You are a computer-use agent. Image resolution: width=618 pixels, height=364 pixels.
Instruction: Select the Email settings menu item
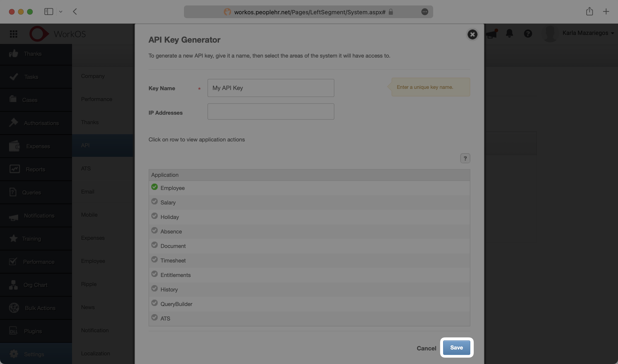[x=87, y=192]
